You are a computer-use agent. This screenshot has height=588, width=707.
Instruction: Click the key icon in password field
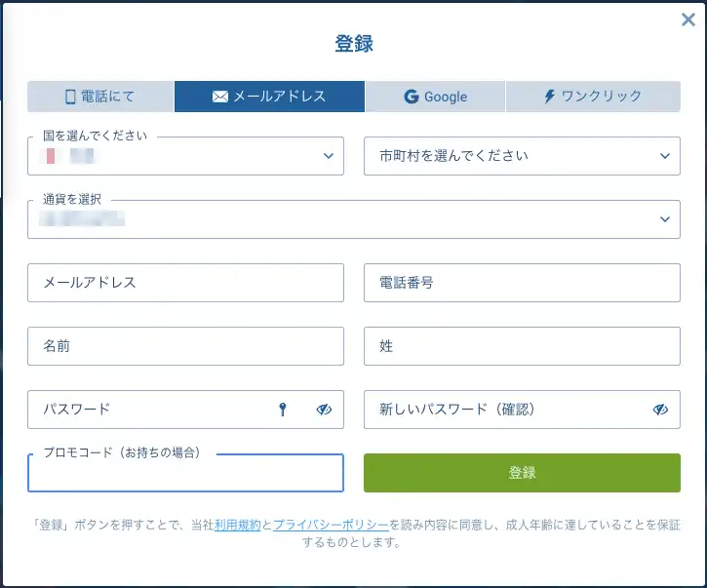(x=283, y=410)
